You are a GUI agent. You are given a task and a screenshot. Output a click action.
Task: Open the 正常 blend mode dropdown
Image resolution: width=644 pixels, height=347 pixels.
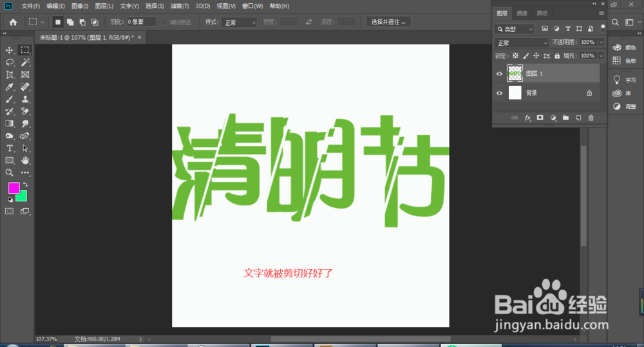[x=522, y=42]
